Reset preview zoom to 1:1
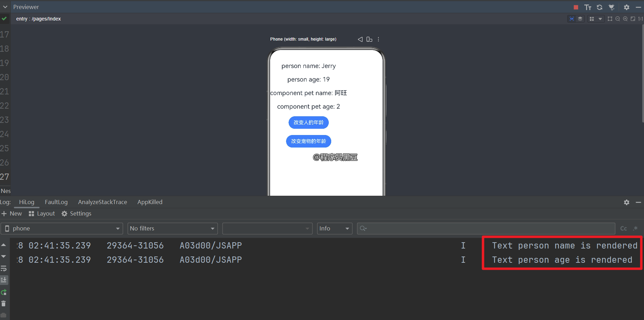Screen dimensions: 644x320 click(641, 19)
